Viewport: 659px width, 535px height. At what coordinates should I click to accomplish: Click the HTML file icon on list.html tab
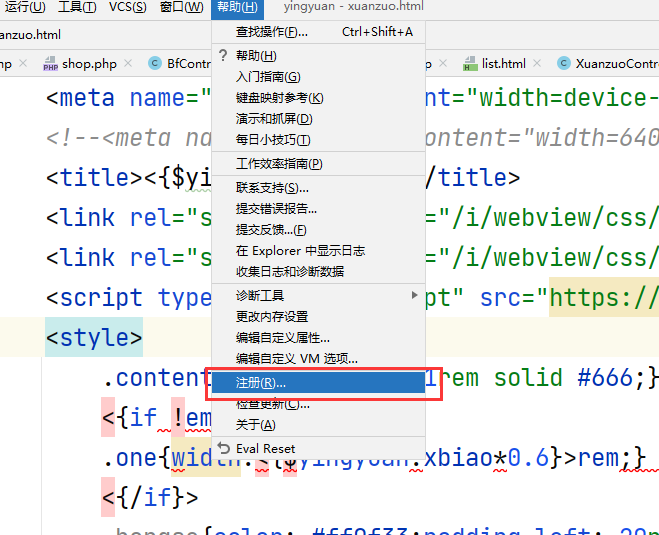470,64
